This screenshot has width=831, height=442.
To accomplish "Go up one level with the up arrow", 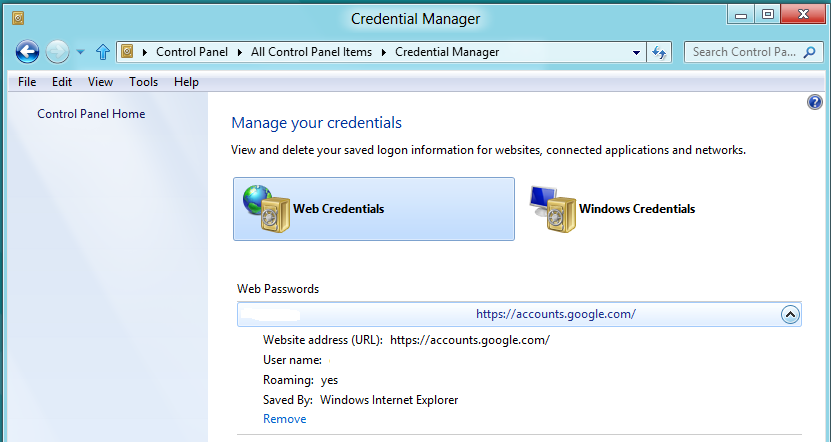I will [102, 52].
